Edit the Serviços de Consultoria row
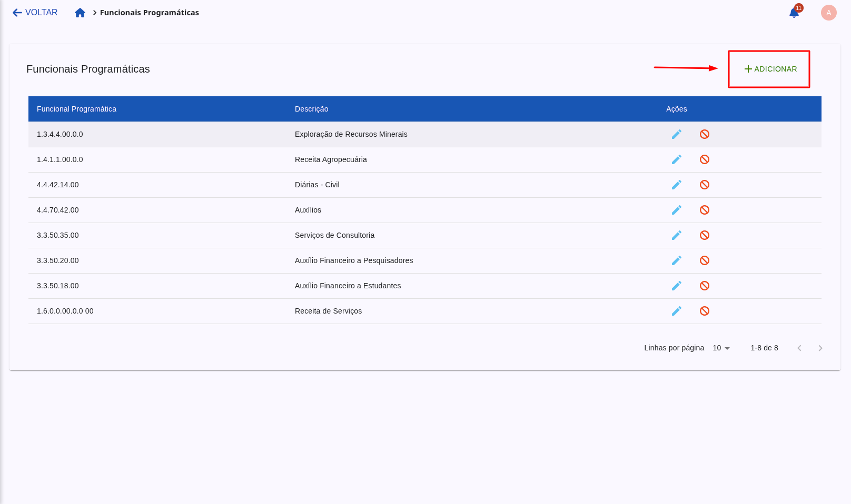Screen dimensions: 851x504 [x=677, y=235]
